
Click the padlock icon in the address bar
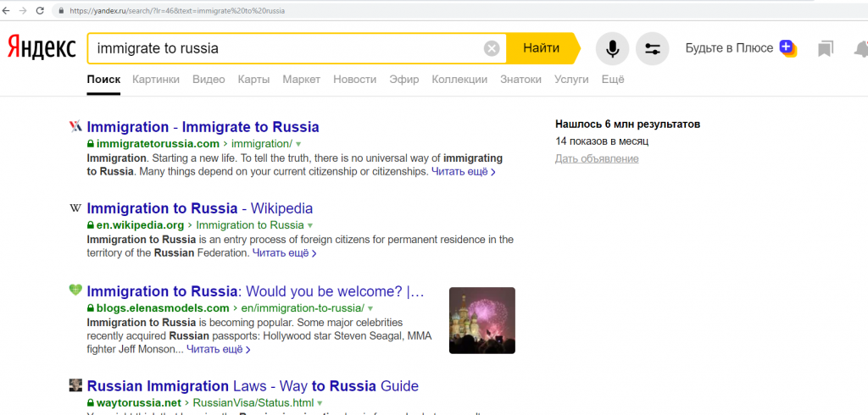coord(60,10)
